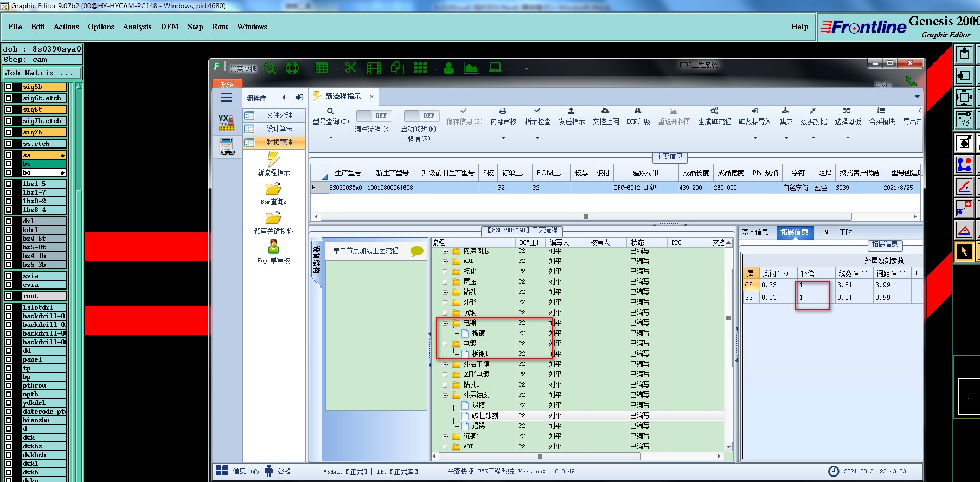
Task: Expand the 棕化 tree node
Action: (x=446, y=272)
